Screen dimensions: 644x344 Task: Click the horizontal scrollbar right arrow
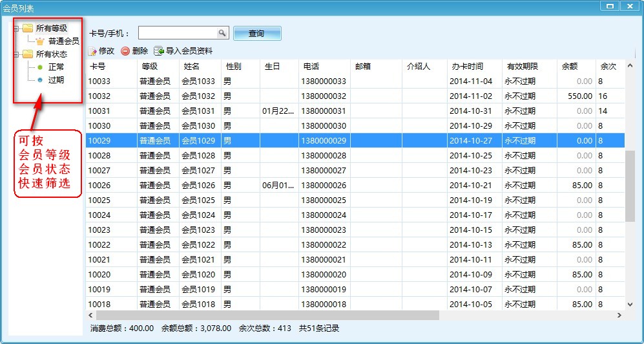[619, 316]
